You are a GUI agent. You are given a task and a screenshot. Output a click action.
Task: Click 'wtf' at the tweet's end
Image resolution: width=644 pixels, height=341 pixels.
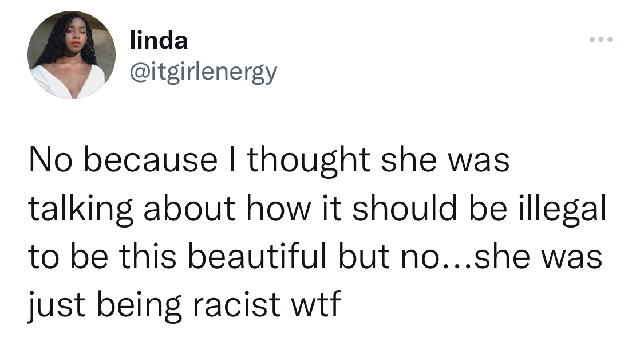[x=316, y=305]
